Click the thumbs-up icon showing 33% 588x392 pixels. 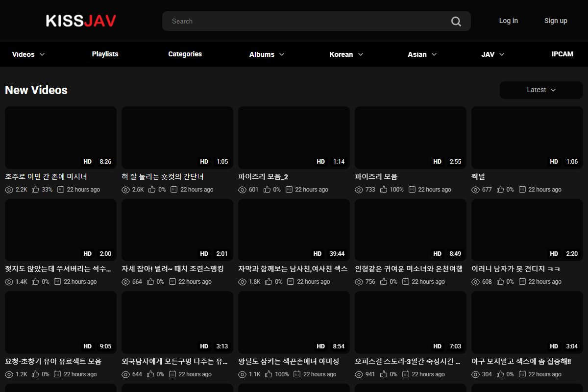click(34, 189)
